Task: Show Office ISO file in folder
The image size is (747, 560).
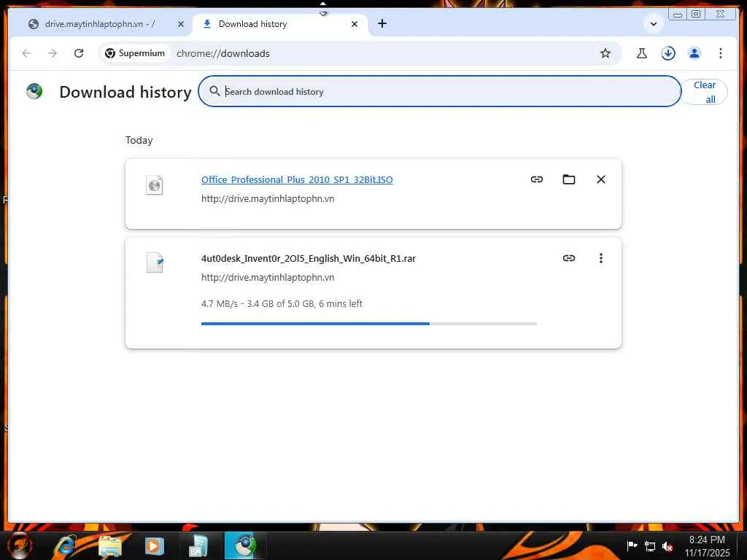Action: 569,179
